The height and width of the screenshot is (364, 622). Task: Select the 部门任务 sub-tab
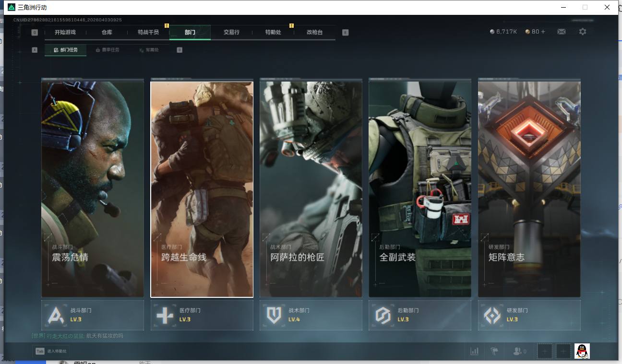pos(66,50)
